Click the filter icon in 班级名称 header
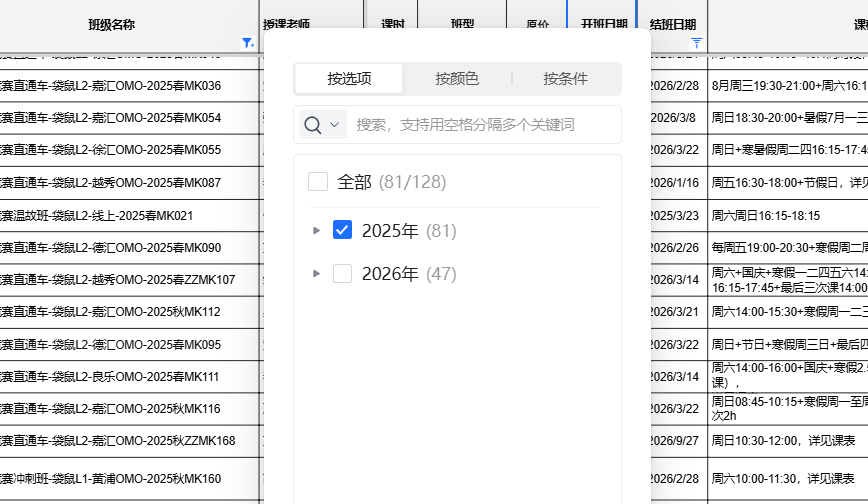Viewport: 868px width, 504px height. click(247, 43)
